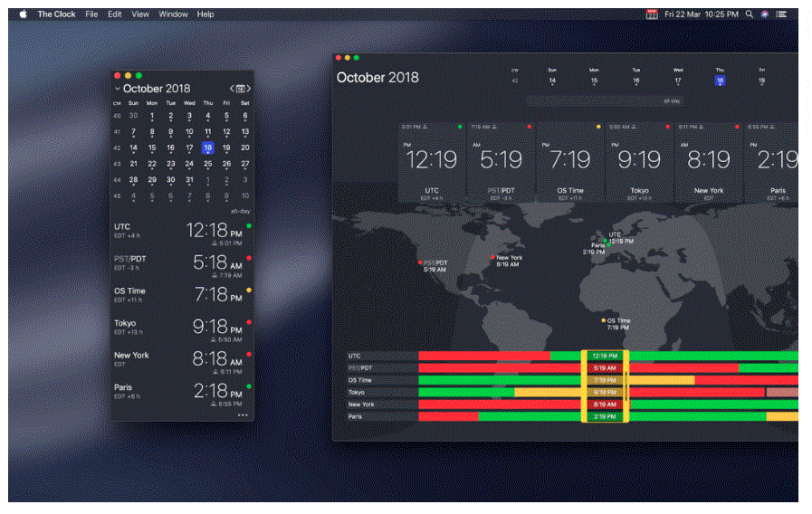Open the View menu
The image size is (812, 514).
139,14
